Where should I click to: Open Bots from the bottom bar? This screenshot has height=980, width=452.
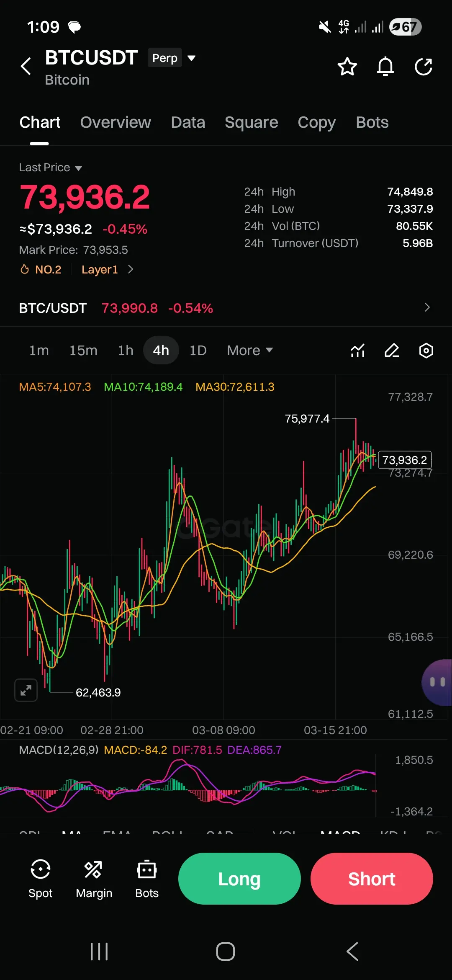[x=147, y=879]
